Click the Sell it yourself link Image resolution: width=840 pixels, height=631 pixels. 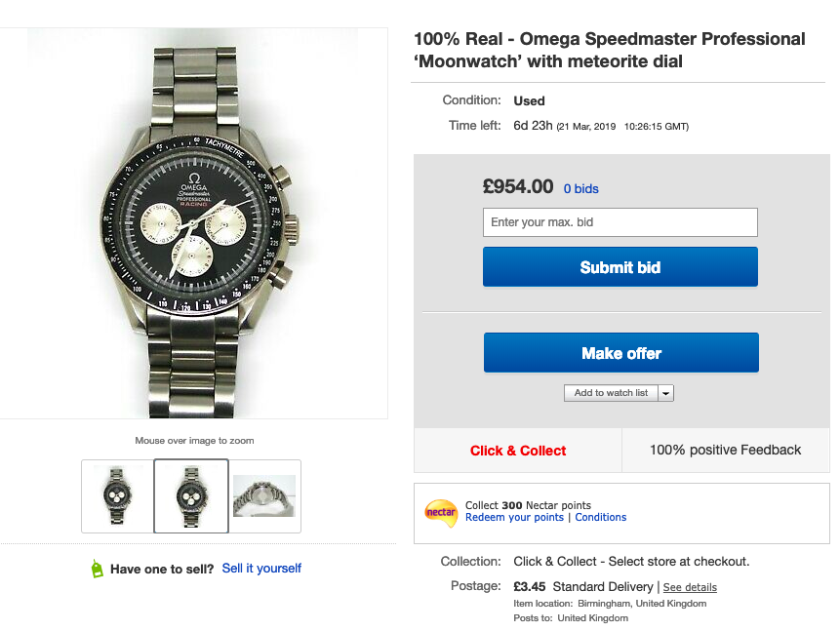[261, 568]
